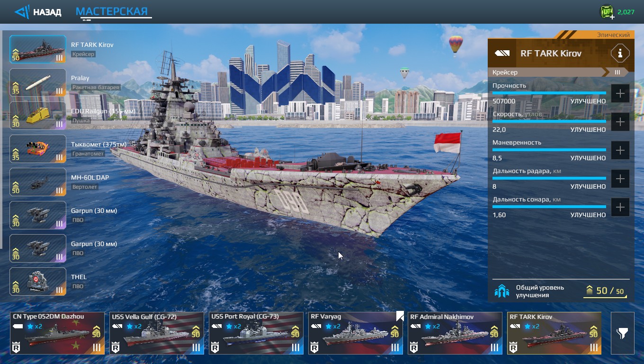Upgrade Дальность сонара with its plus button
644x364 pixels.
pos(620,207)
